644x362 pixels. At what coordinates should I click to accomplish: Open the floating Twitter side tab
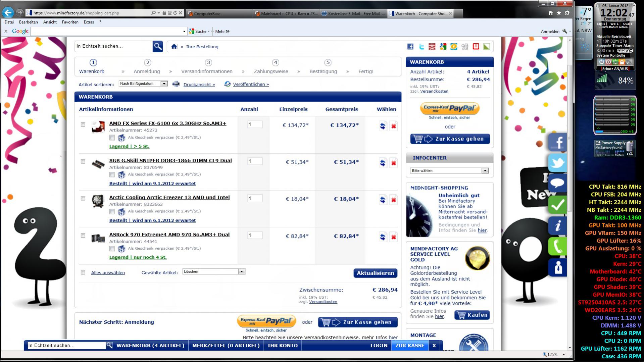558,163
